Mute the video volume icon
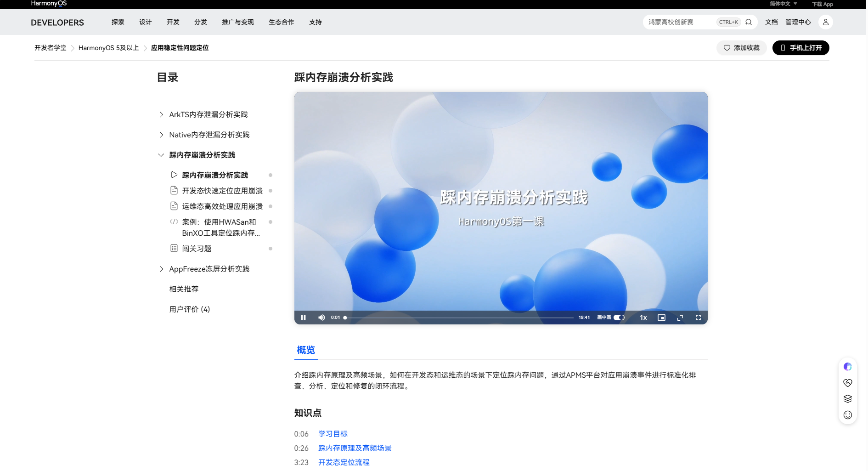 click(321, 318)
